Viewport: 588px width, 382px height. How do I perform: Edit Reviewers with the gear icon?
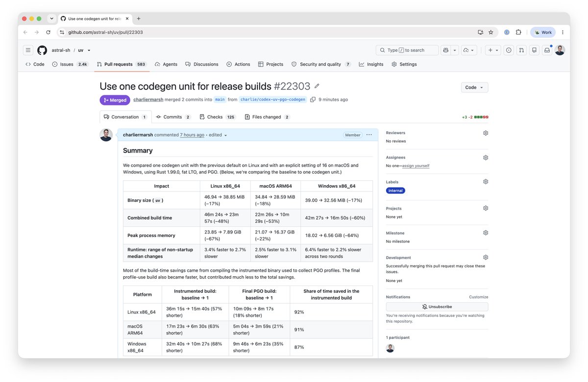(x=486, y=133)
